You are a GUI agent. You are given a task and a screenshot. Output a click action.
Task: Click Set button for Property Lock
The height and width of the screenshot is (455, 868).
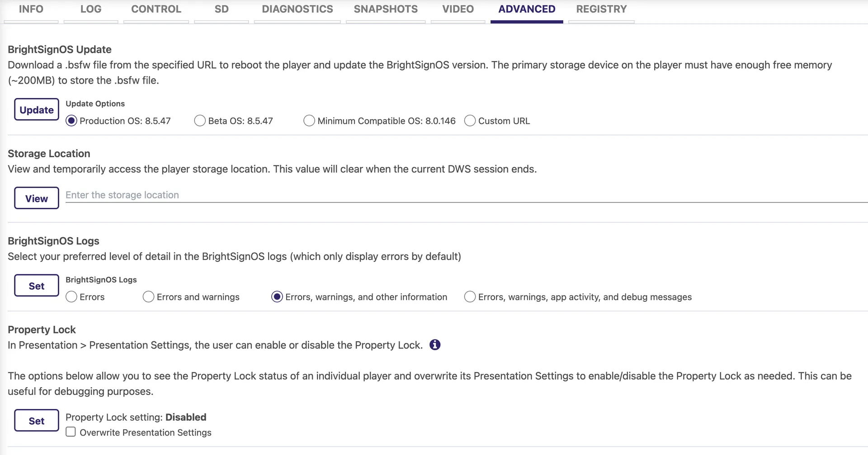pos(37,421)
